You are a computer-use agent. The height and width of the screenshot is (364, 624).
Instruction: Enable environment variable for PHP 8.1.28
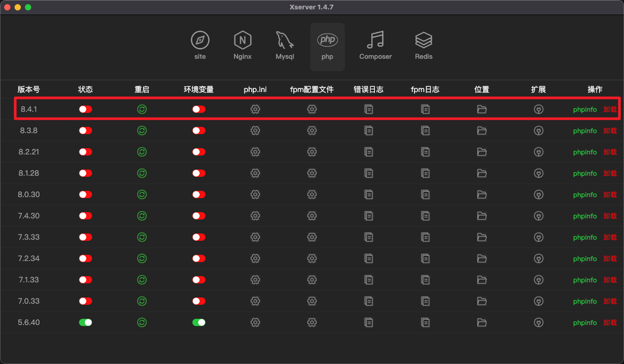pos(199,173)
